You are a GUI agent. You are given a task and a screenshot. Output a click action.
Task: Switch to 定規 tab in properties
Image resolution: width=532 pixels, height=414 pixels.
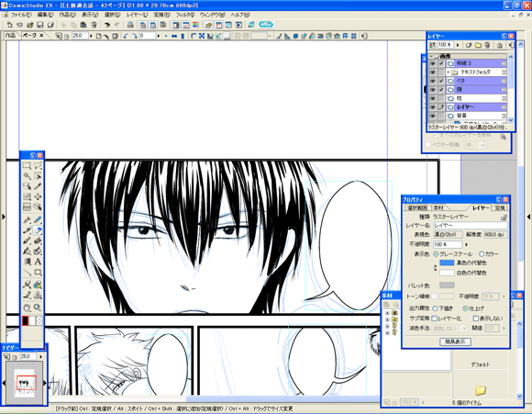(x=500, y=207)
